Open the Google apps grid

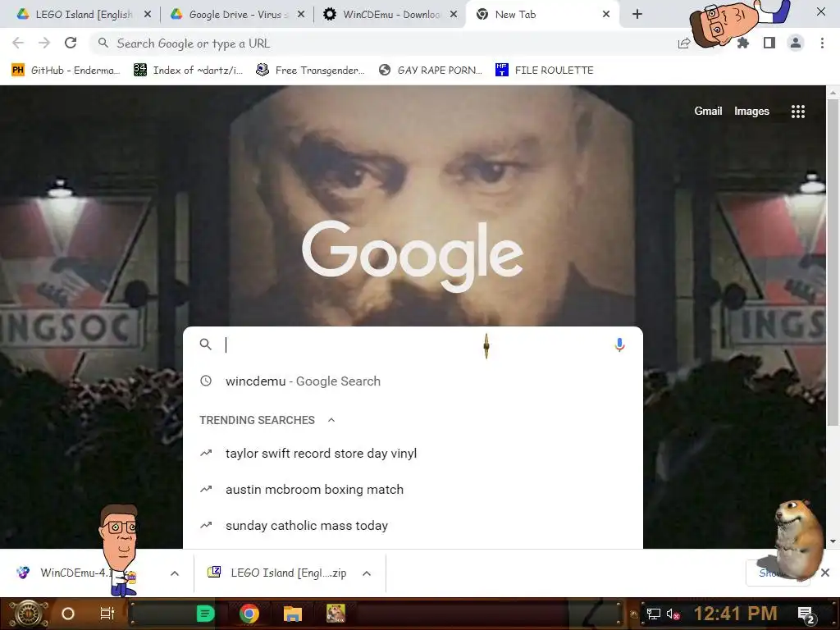[797, 112]
